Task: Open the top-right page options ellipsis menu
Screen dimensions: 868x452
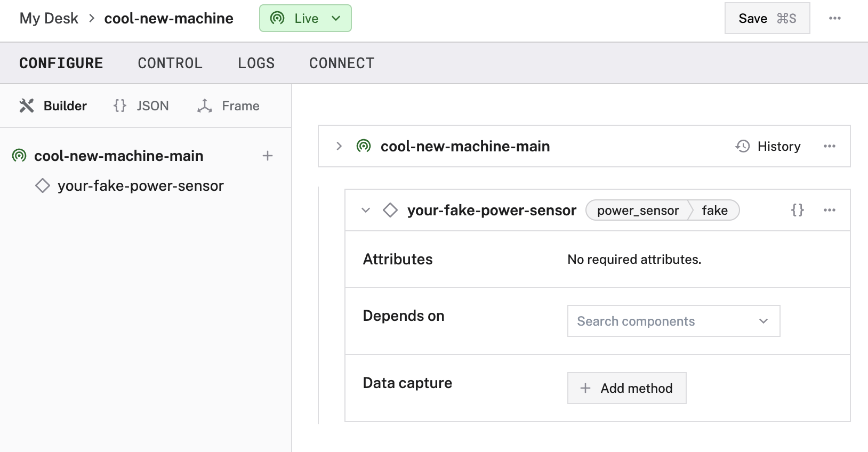Action: click(834, 18)
